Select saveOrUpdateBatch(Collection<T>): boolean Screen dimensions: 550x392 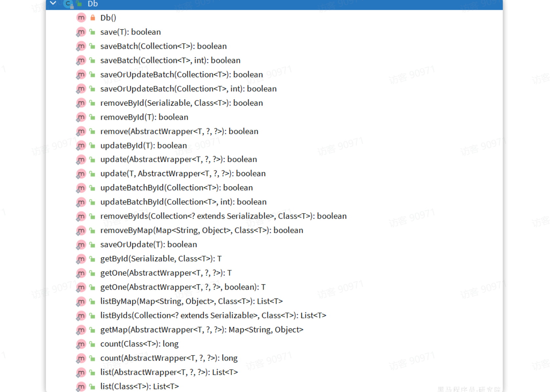[x=182, y=74]
